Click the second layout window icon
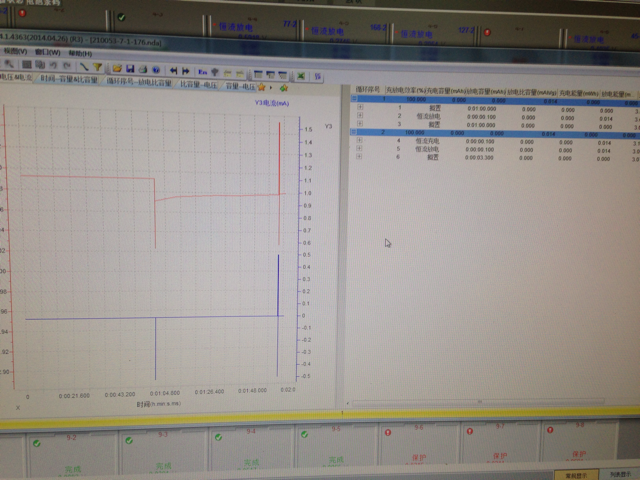This screenshot has height=480, width=640. pyautogui.click(x=270, y=75)
